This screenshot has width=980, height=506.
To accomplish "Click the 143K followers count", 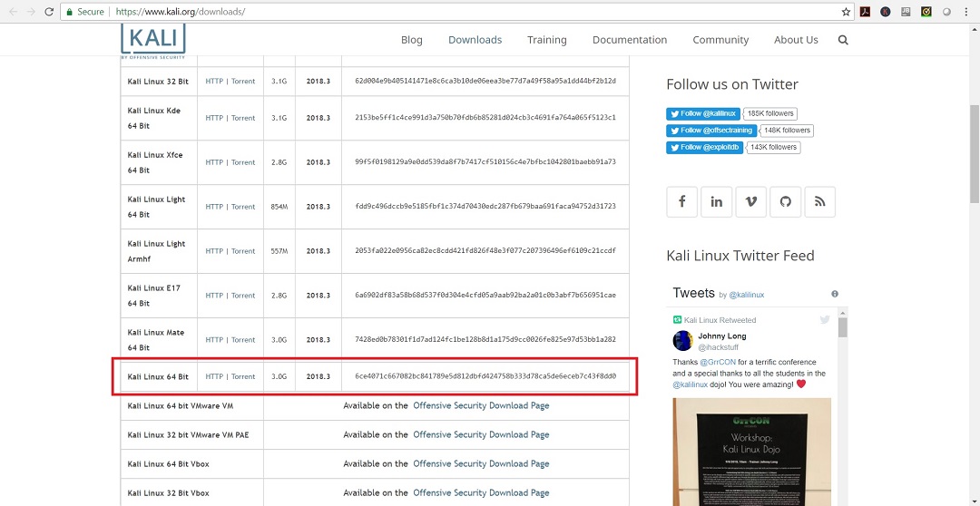I will coord(774,148).
